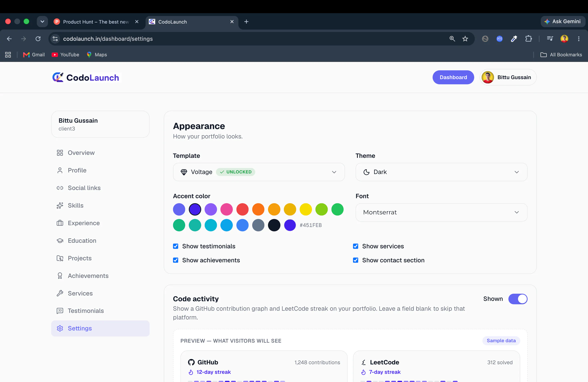This screenshot has height=382, width=588.
Task: Open the custom color picker beside #451FEB
Action: pos(290,225)
